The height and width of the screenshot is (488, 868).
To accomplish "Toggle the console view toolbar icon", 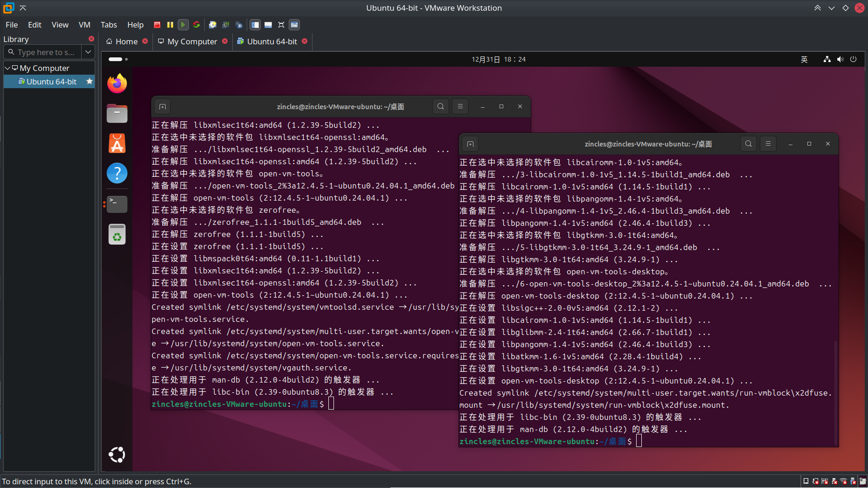I will pyautogui.click(x=294, y=25).
